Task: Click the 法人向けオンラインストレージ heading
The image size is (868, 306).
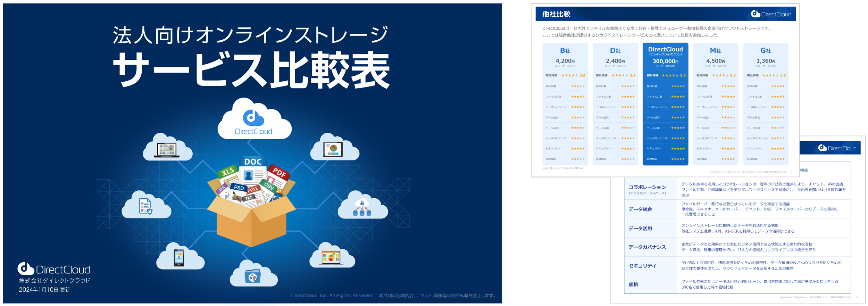Action: point(250,35)
